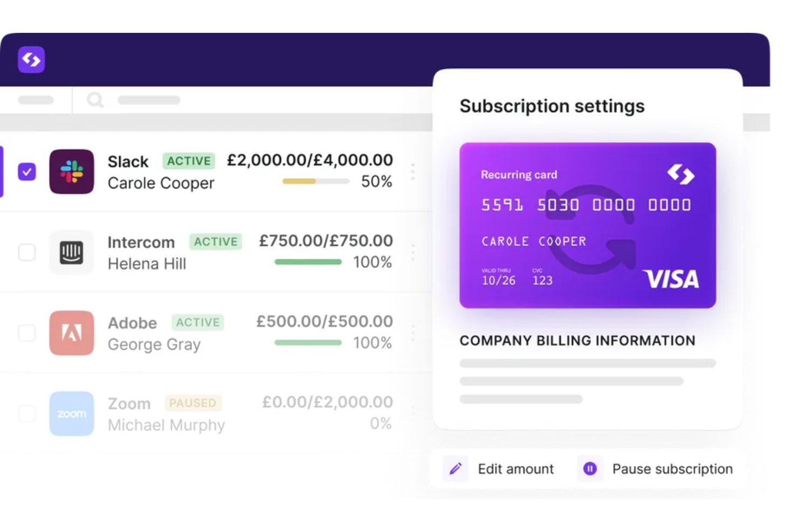This screenshot has width=798, height=532.
Task: Open the Intercom row options menu
Action: pos(412,252)
